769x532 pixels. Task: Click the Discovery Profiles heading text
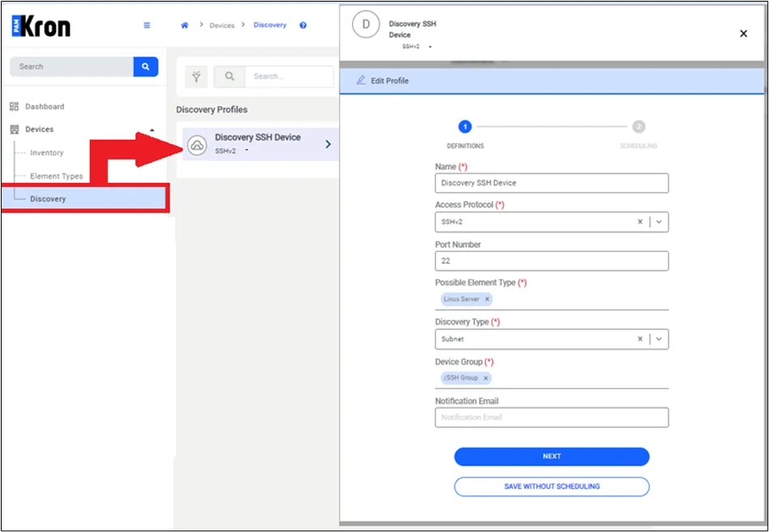tap(211, 110)
